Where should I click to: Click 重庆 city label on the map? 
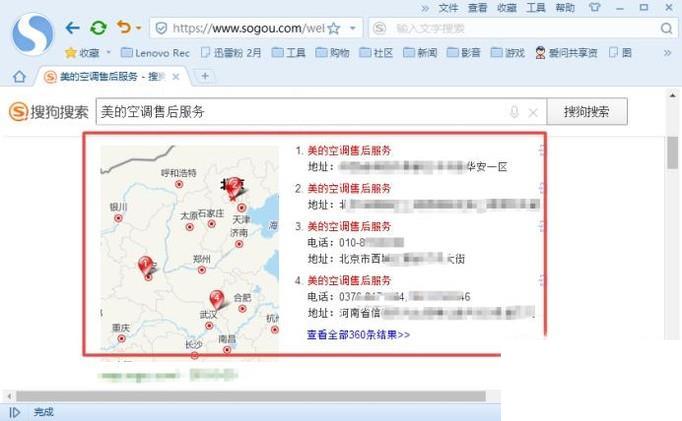120,327
